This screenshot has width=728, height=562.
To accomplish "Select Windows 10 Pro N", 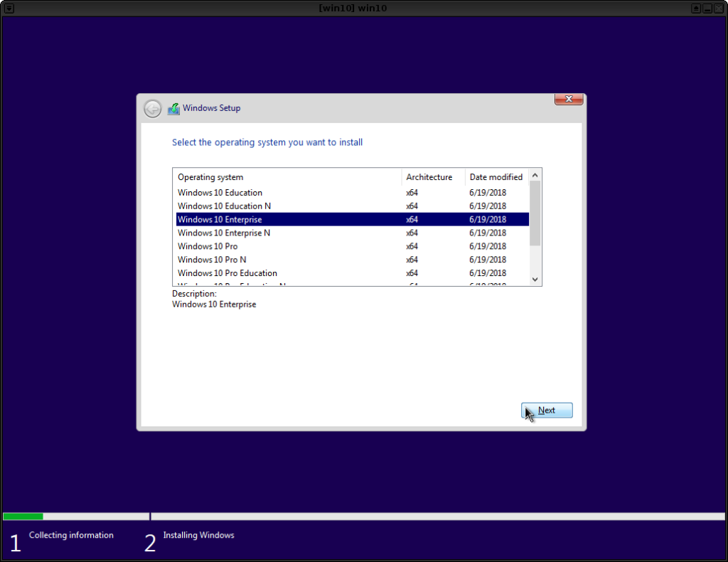I will (353, 260).
